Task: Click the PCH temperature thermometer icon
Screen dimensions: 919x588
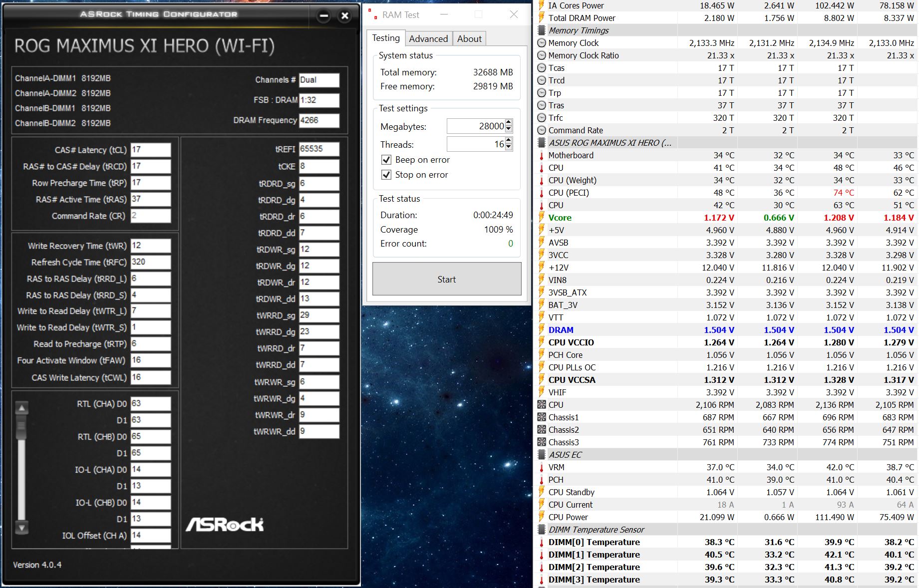Action: coord(542,480)
